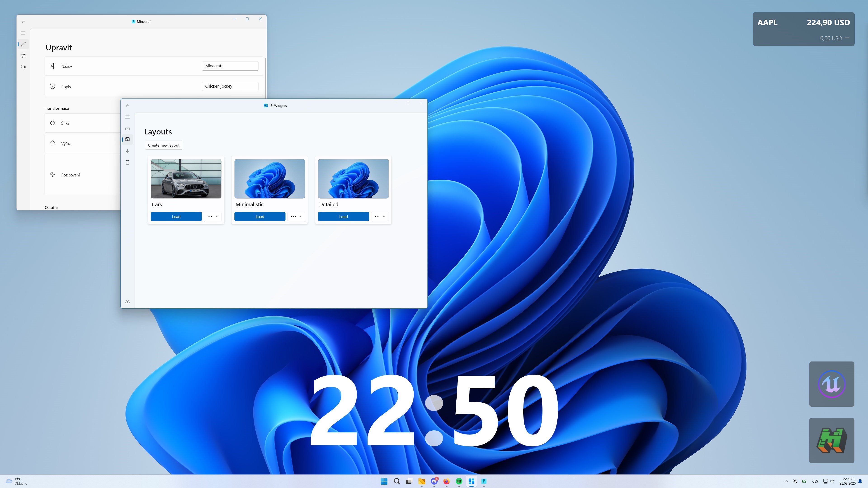Image resolution: width=868 pixels, height=488 pixels.
Task: Expand the Minimalistic layout options chevron
Action: (300, 216)
